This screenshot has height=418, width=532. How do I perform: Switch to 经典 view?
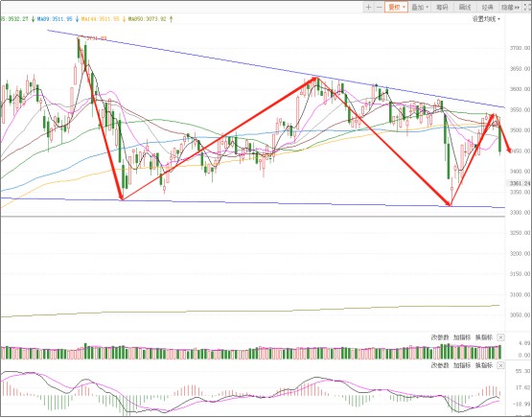tap(487, 7)
